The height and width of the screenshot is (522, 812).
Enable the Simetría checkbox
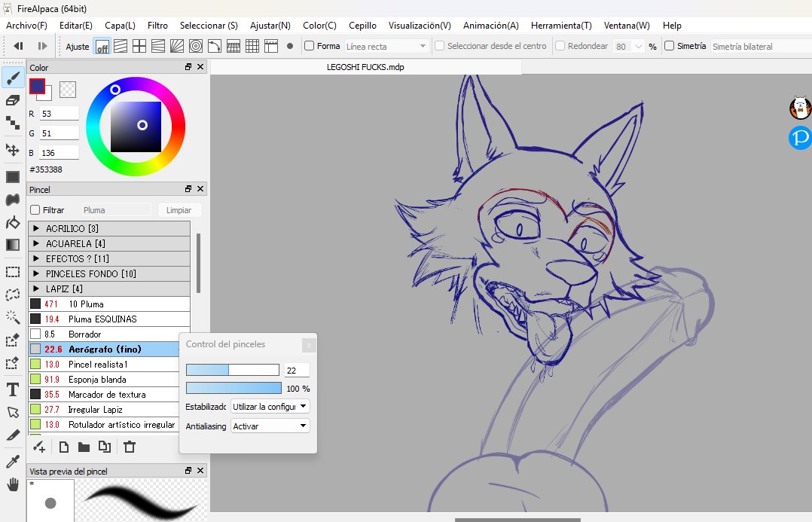tap(669, 46)
